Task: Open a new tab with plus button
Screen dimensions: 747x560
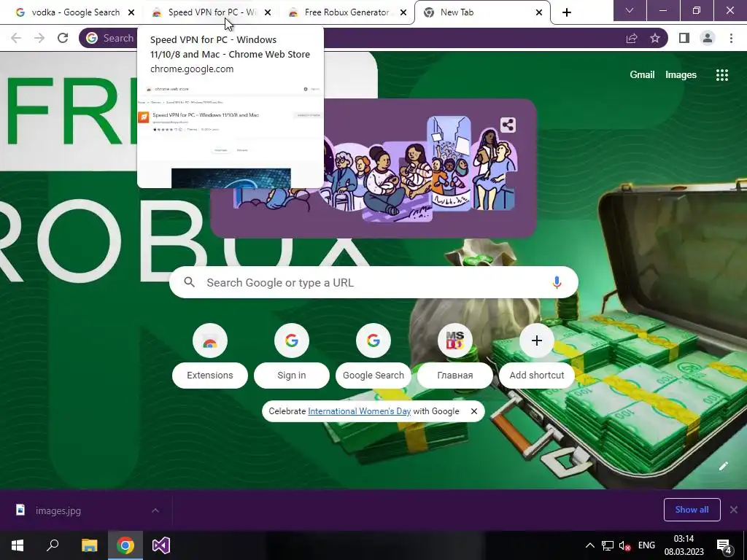Action: click(566, 12)
